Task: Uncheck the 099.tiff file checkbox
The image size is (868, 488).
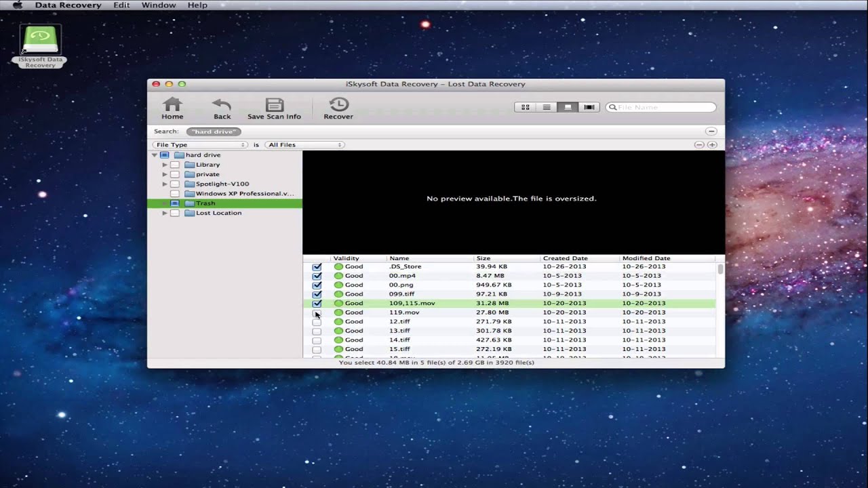Action: (x=317, y=294)
